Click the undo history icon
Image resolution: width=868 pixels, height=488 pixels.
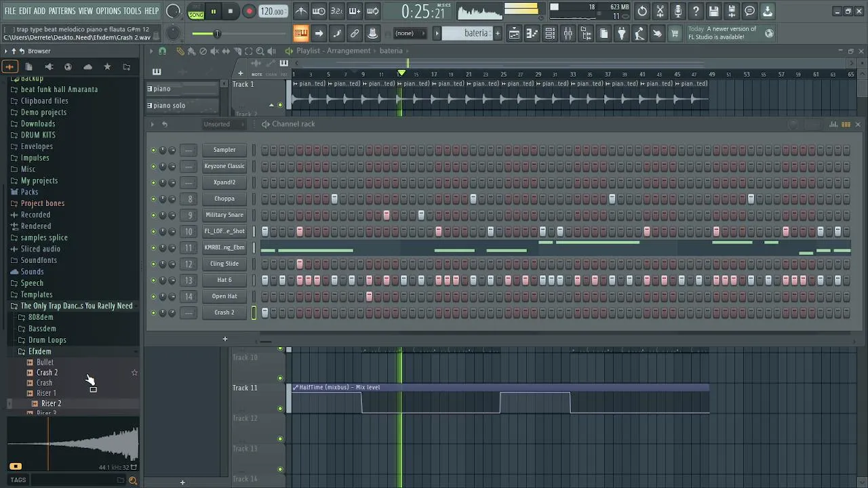tap(642, 11)
